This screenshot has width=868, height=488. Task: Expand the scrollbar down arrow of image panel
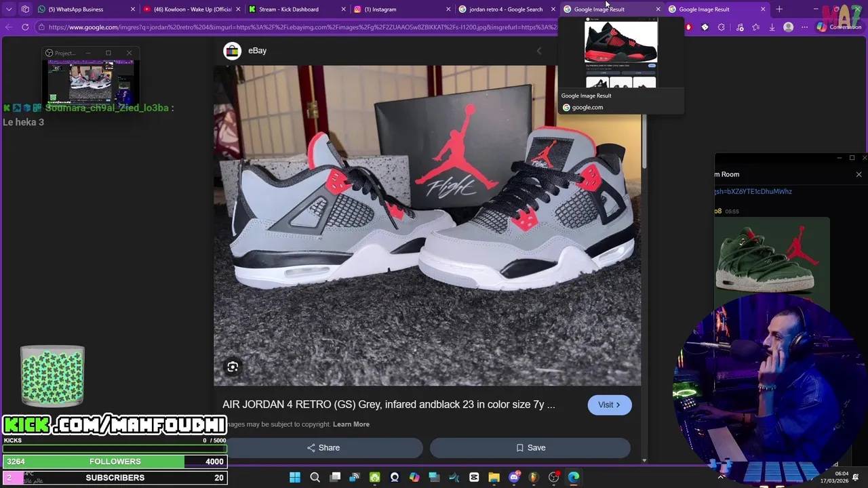click(644, 460)
